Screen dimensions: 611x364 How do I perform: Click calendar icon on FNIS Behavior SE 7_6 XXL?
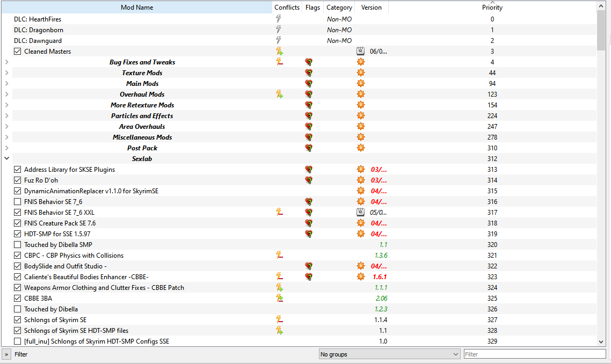coord(360,212)
